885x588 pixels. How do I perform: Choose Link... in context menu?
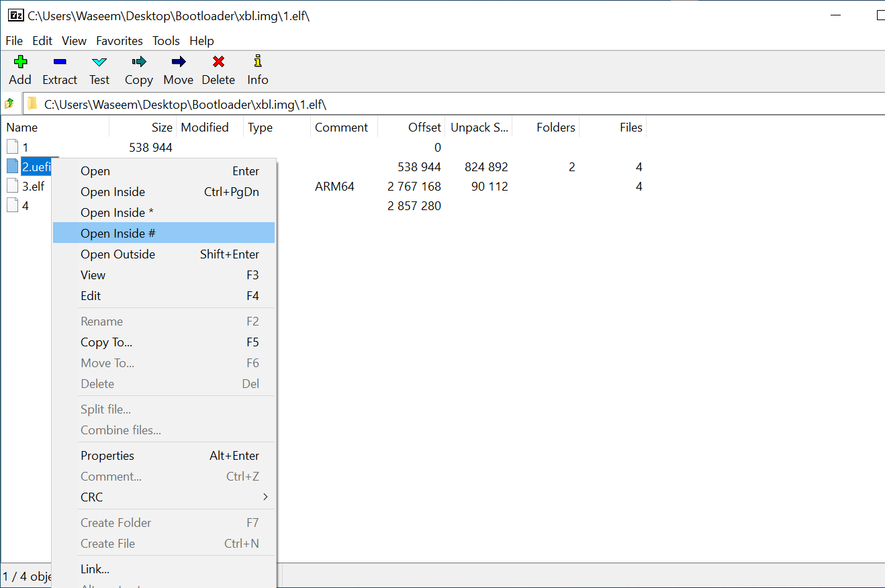tap(164, 569)
